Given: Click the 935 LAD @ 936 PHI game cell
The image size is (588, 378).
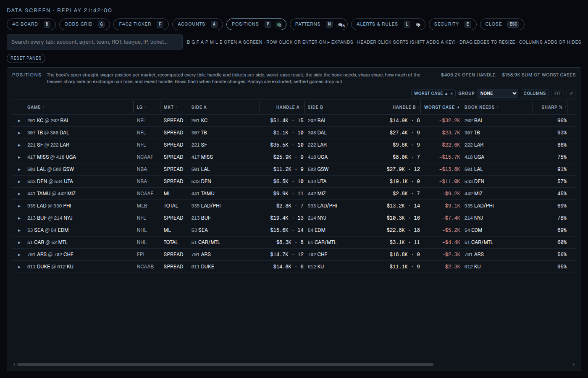Looking at the screenshot, I should 49,206.
